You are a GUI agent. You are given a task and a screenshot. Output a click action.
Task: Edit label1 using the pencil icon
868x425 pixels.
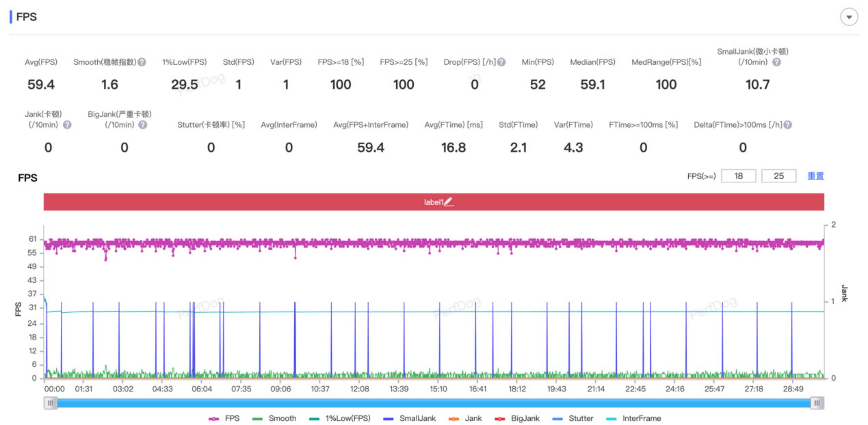[x=448, y=202]
